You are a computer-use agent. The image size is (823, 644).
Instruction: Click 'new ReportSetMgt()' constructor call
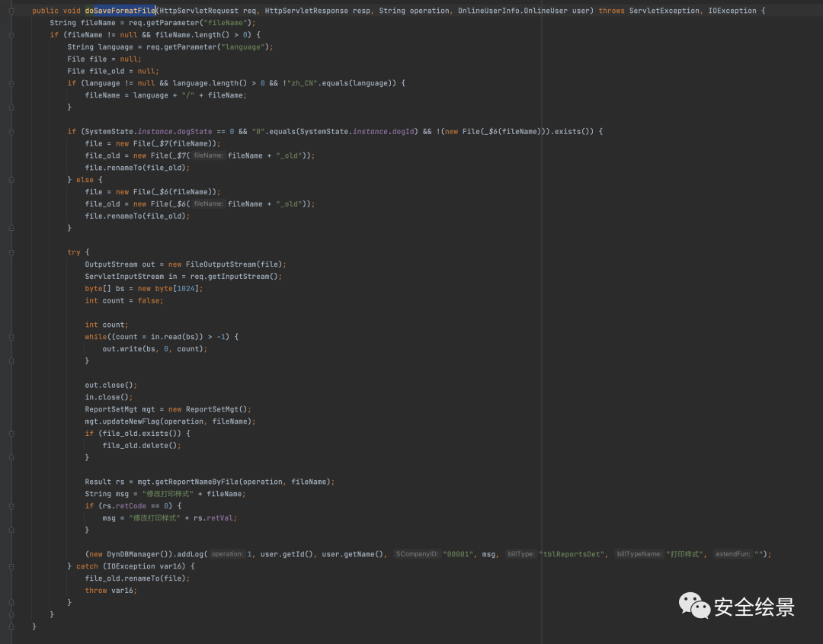point(210,409)
